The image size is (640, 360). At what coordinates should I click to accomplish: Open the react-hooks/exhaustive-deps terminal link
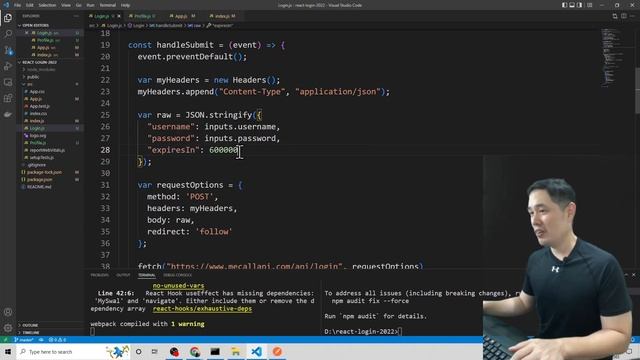click(x=202, y=309)
